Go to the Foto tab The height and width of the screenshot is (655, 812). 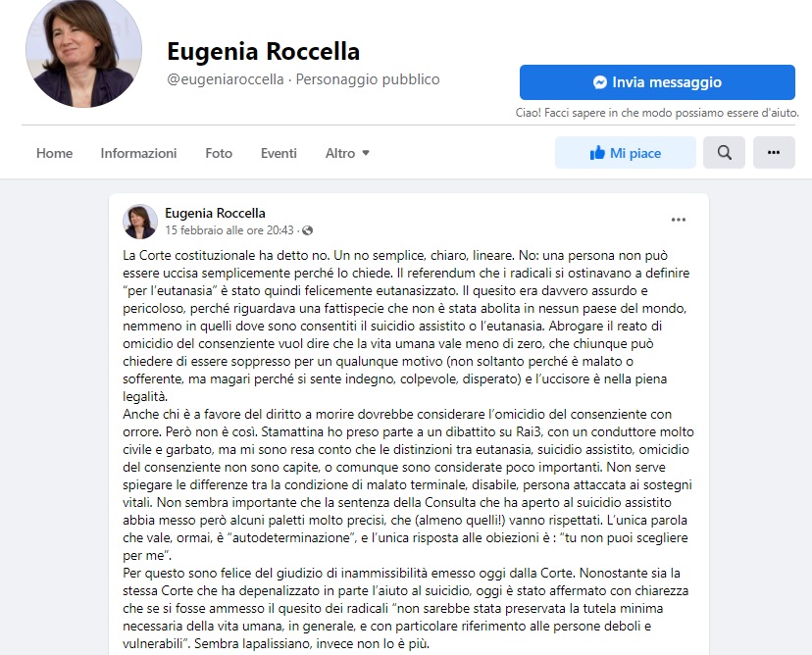click(x=219, y=153)
